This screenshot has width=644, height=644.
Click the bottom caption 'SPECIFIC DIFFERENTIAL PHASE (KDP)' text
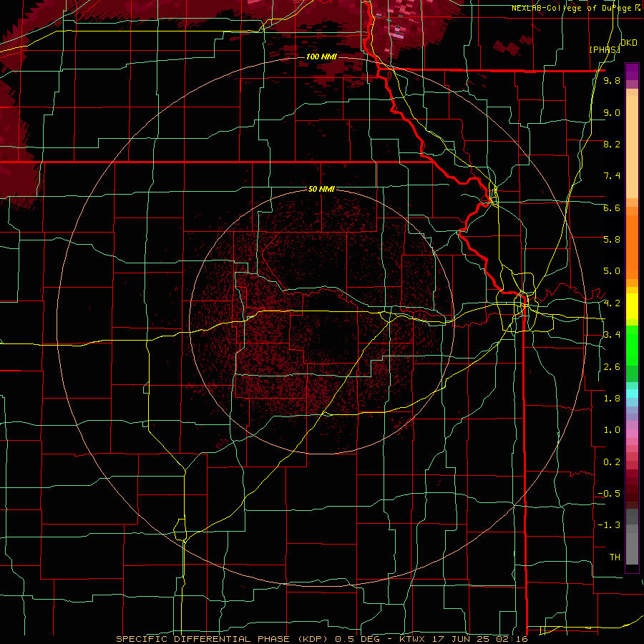(223, 639)
